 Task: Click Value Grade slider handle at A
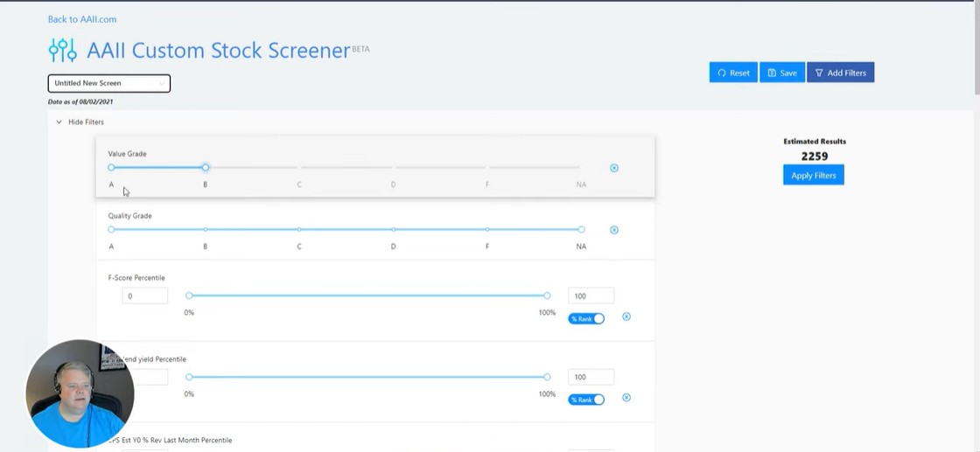pyautogui.click(x=111, y=167)
